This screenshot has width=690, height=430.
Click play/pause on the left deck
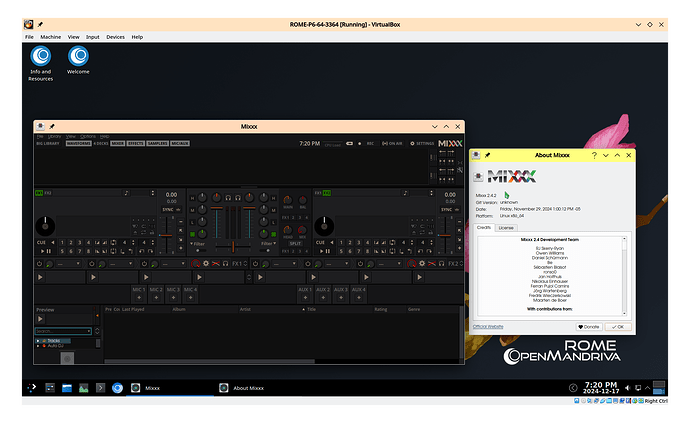(x=46, y=251)
